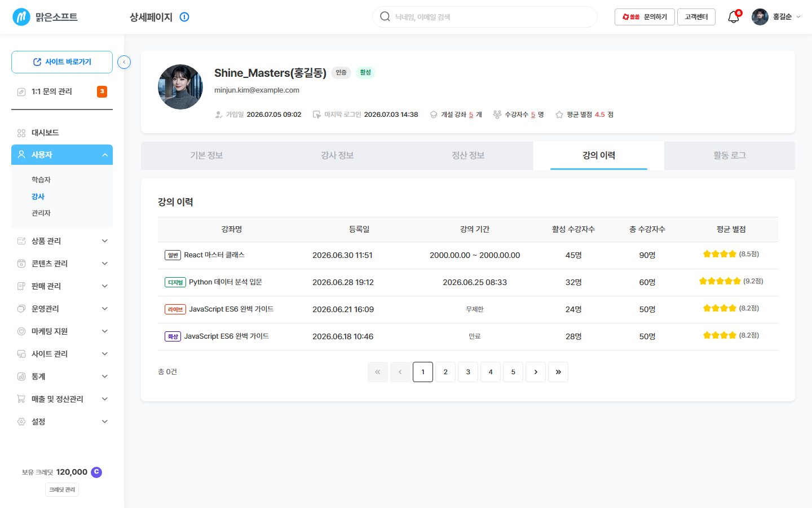
Task: Collapse the 사용자 menu chevron
Action: (105, 155)
